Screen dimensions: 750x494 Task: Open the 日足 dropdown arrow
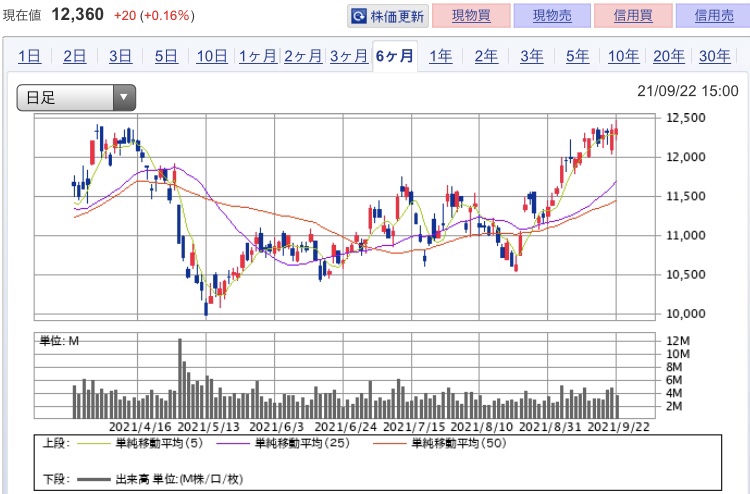coord(124,98)
